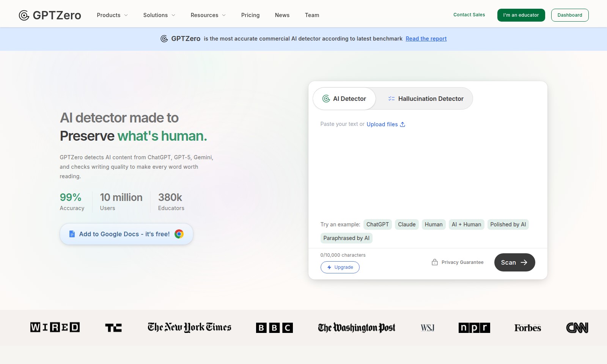Start the Scan

(514, 262)
